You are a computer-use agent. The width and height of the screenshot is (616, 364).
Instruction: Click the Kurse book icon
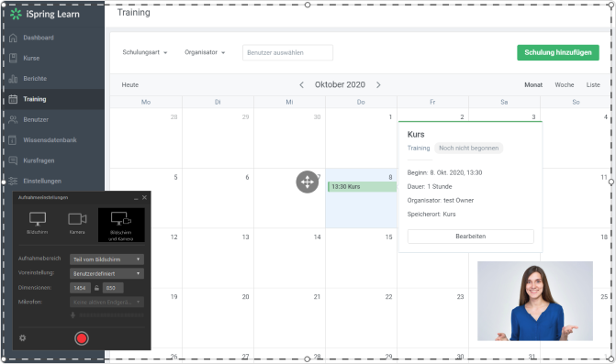pyautogui.click(x=13, y=58)
